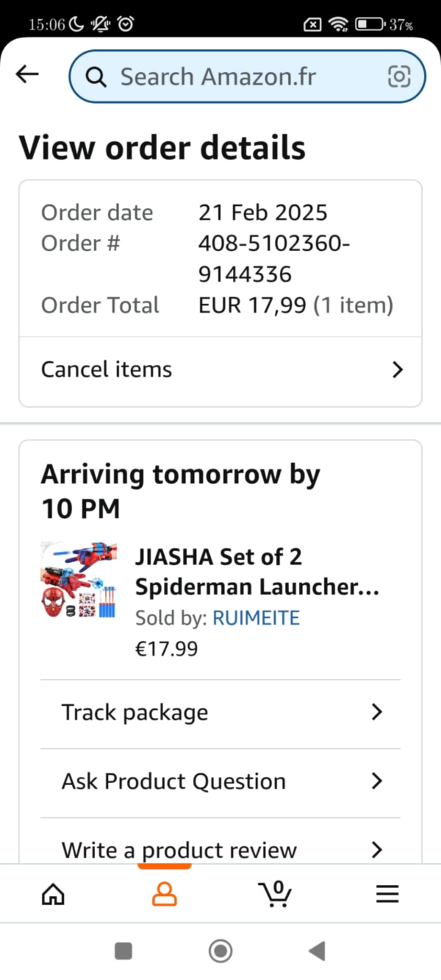Open the hamburger menu icon
This screenshot has height=980, width=441.
[387, 894]
